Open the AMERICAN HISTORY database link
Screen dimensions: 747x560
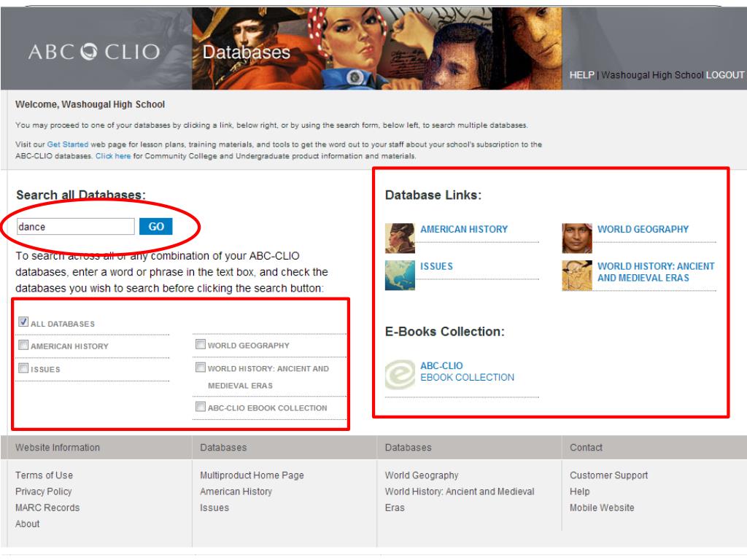pos(464,229)
